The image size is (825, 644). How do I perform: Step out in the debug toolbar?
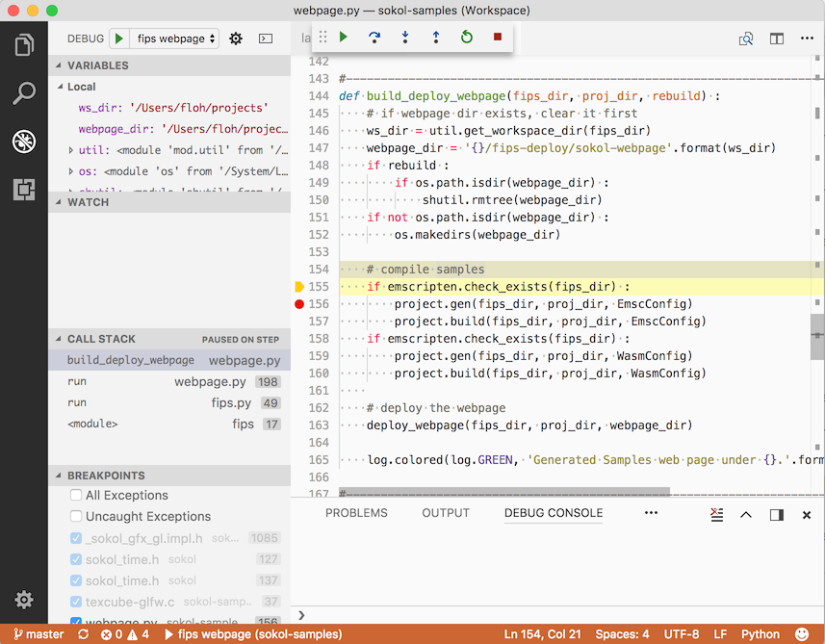tap(436, 37)
